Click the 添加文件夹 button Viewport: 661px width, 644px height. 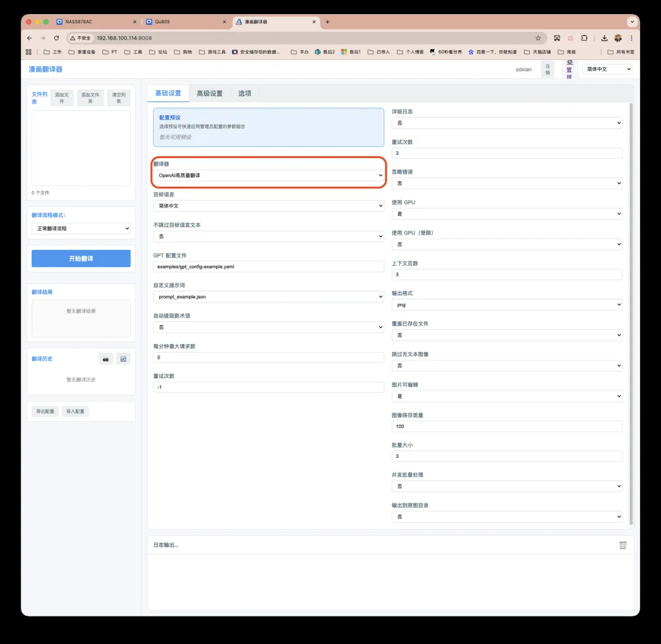[x=91, y=98]
